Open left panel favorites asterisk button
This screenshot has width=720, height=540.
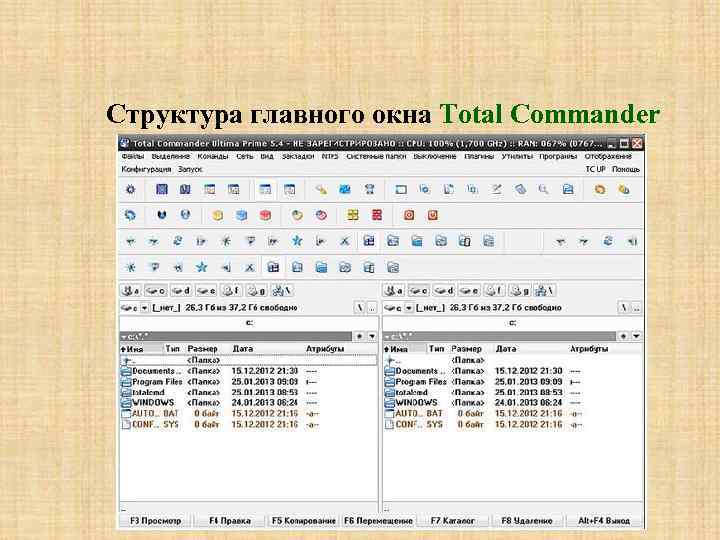(360, 336)
